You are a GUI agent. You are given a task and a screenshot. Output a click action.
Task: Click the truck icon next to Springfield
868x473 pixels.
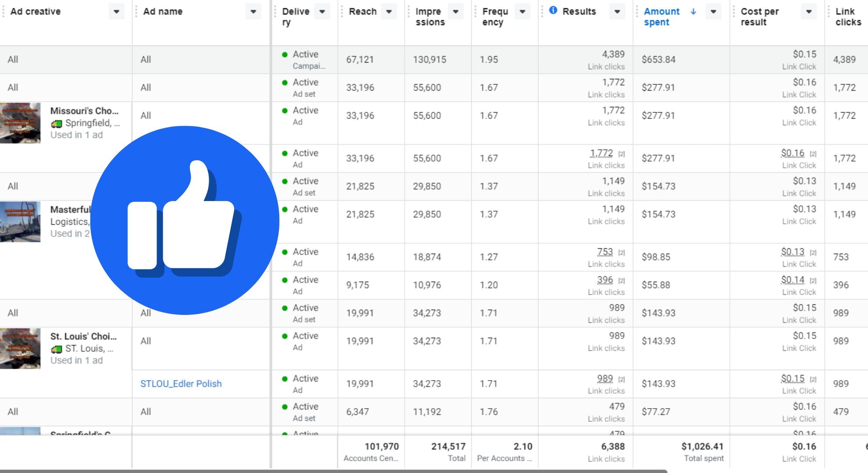(56, 124)
